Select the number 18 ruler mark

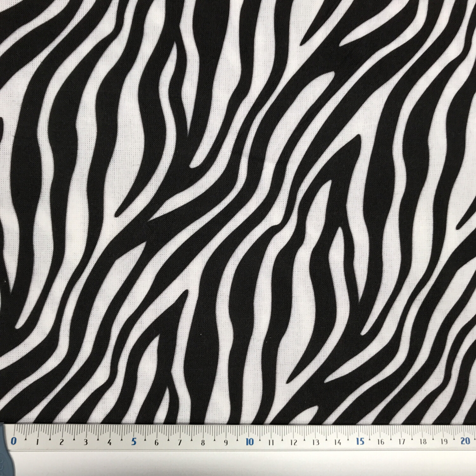(x=423, y=442)
